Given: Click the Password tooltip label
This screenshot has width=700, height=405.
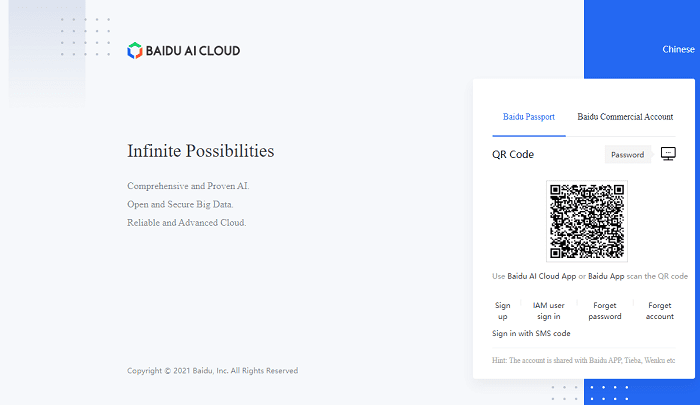Looking at the screenshot, I should [627, 155].
